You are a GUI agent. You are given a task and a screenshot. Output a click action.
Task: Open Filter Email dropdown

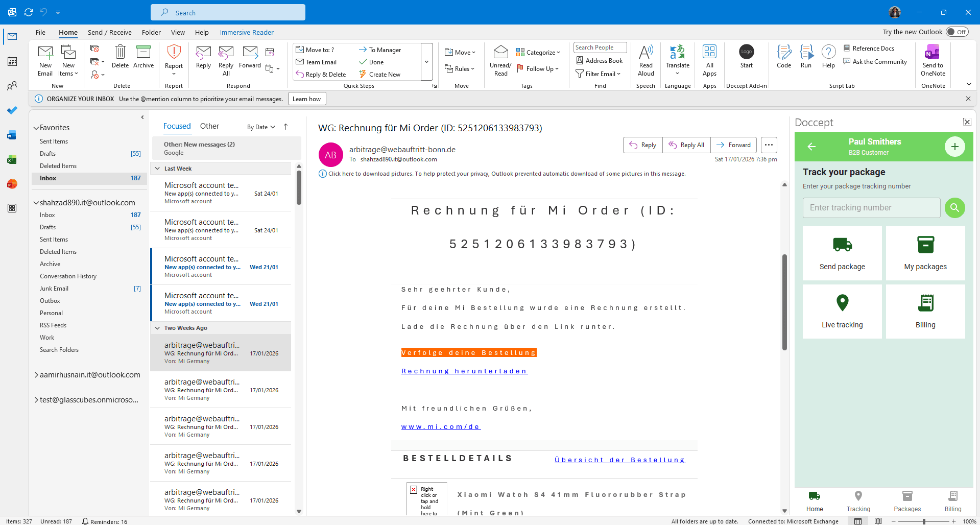(x=598, y=74)
